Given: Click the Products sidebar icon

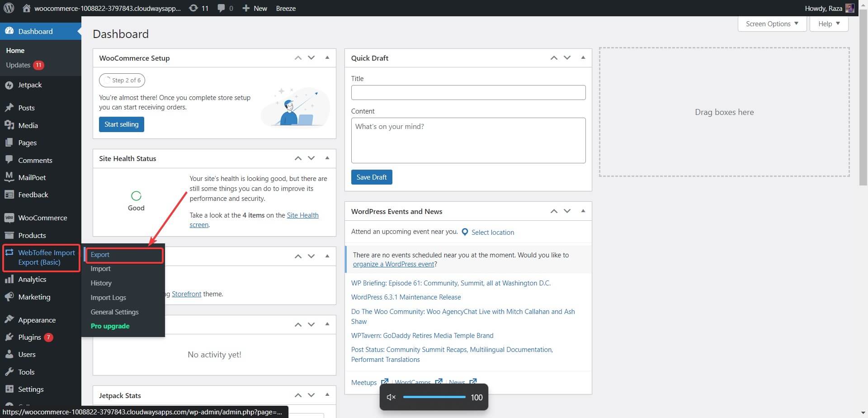Looking at the screenshot, I should pyautogui.click(x=9, y=235).
